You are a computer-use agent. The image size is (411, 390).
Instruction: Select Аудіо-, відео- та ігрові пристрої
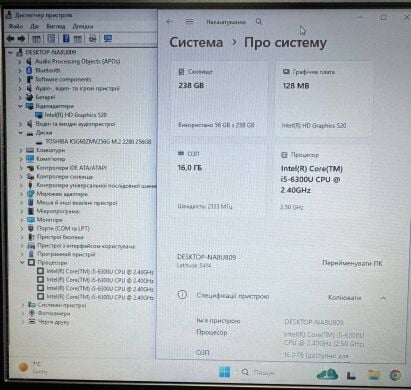point(77,88)
